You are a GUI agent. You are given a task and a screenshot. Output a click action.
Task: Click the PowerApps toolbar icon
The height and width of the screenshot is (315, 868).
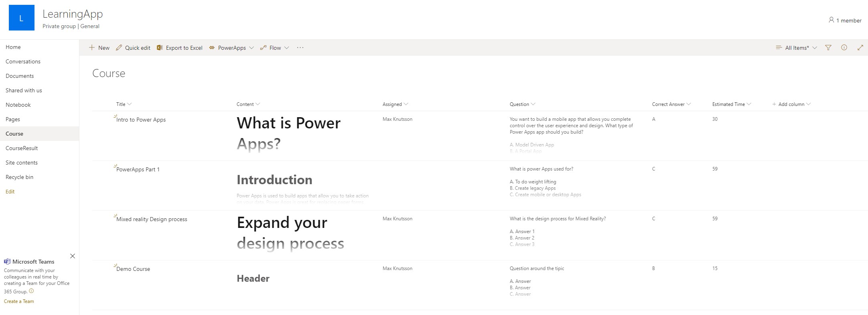coord(212,47)
